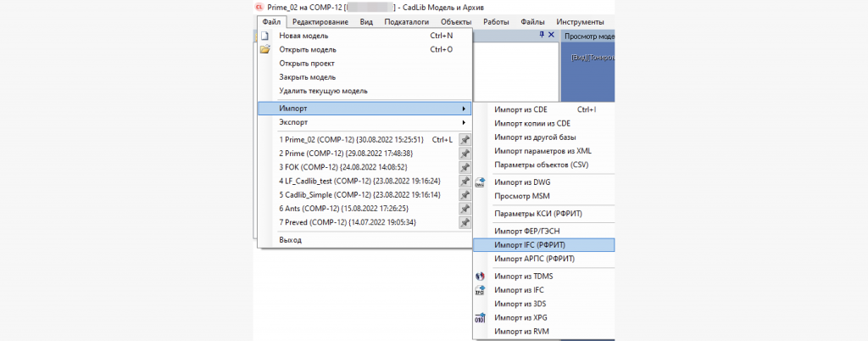This screenshot has height=341, width=868.
Task: Click the Импорт submenu arrow
Action: tap(463, 109)
